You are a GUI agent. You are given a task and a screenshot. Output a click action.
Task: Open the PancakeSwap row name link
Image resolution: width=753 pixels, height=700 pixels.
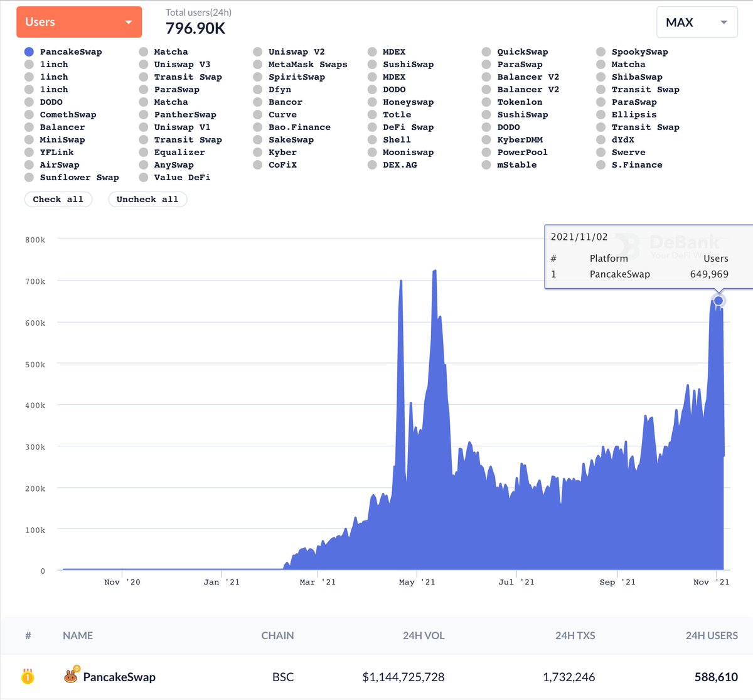(x=119, y=677)
